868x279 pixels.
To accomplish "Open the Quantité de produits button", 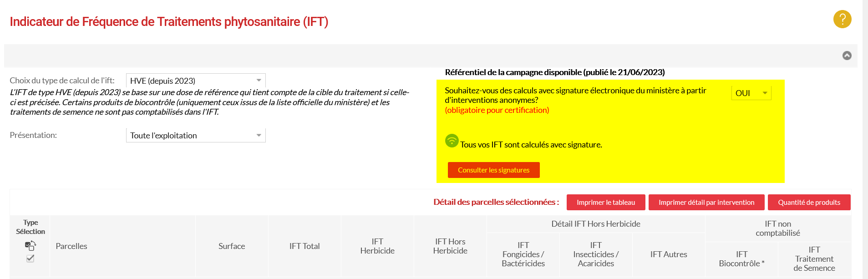I will pyautogui.click(x=809, y=203).
